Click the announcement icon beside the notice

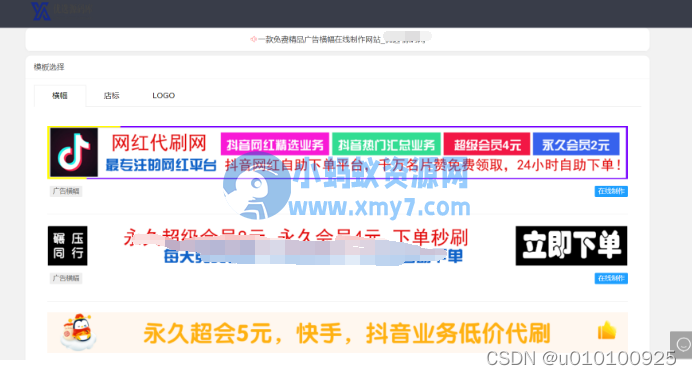[253, 39]
